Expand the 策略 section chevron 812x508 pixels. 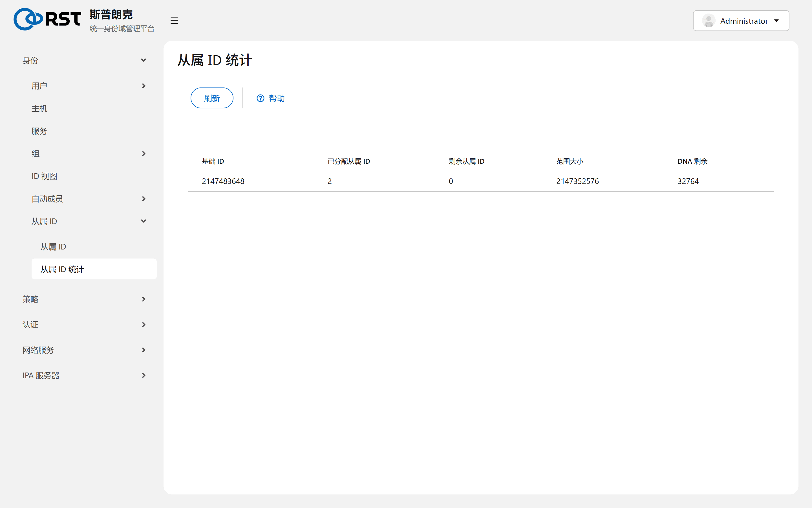tap(144, 299)
